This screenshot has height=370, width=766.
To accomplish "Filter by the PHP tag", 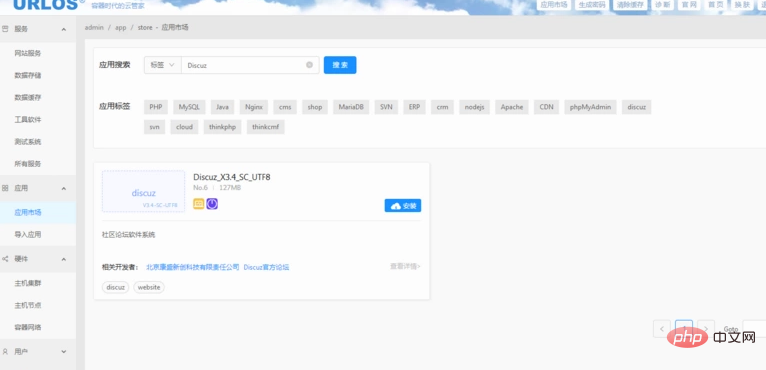I will [156, 107].
